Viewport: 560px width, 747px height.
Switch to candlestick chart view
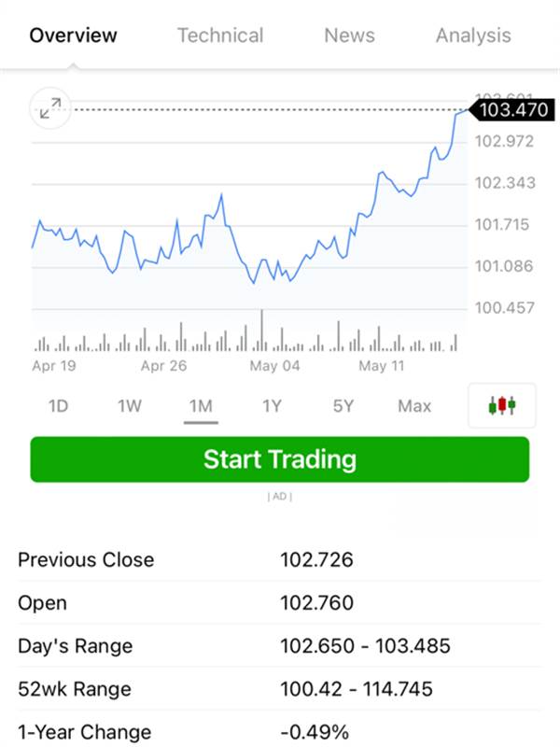click(502, 405)
